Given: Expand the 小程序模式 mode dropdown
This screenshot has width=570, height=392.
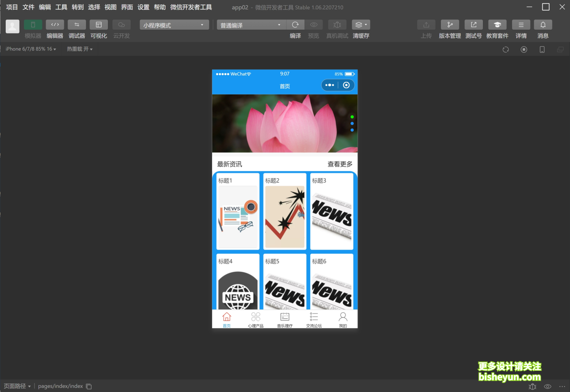Looking at the screenshot, I should (x=174, y=25).
